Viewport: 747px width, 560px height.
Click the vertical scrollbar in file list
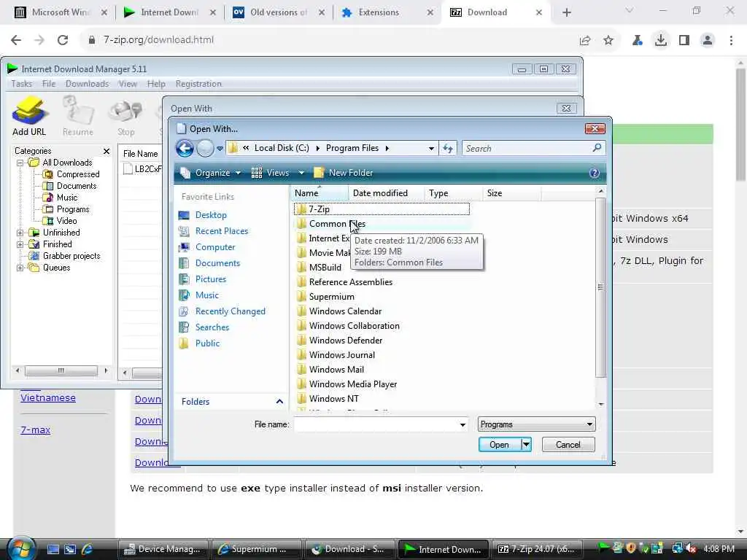point(601,287)
